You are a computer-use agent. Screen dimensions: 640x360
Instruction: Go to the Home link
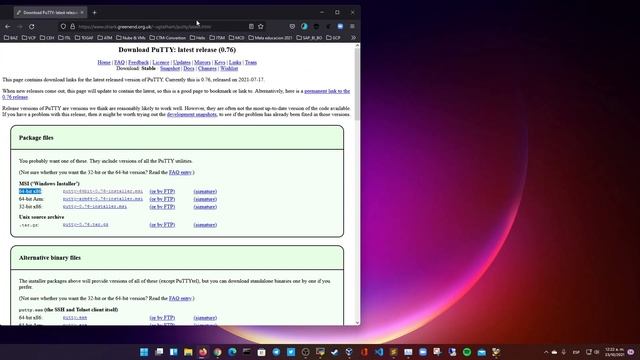[x=104, y=62]
